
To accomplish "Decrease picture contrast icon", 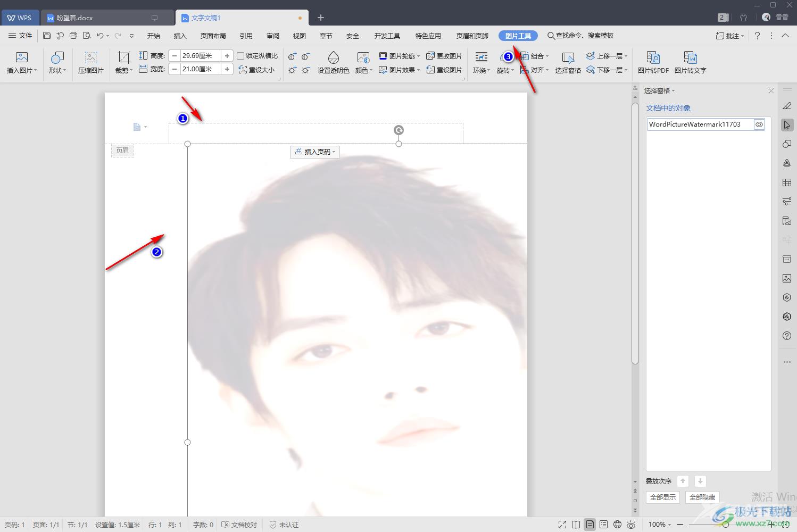I will [305, 56].
